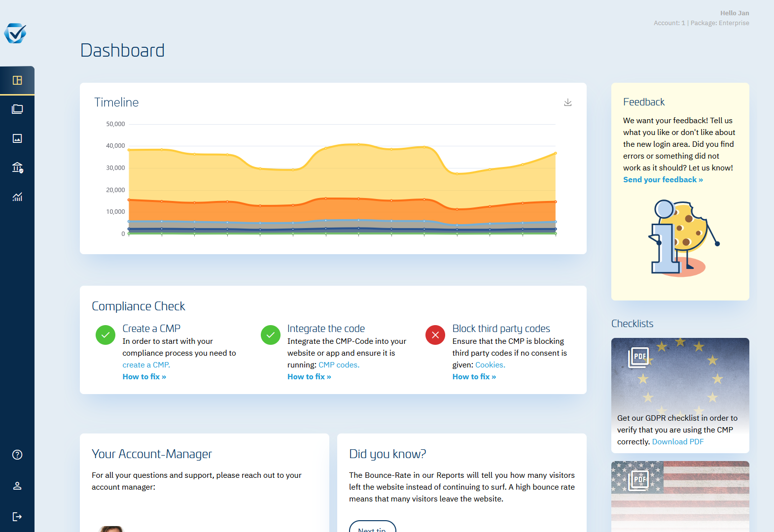Screen dimensions: 774x532
Task: Open the legal bank icon in the sidebar
Action: 17,167
